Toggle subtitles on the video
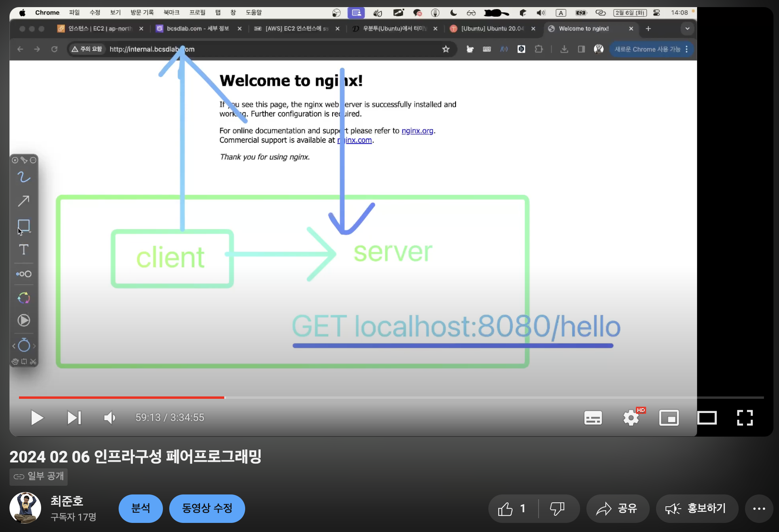The image size is (779, 532). tap(593, 418)
